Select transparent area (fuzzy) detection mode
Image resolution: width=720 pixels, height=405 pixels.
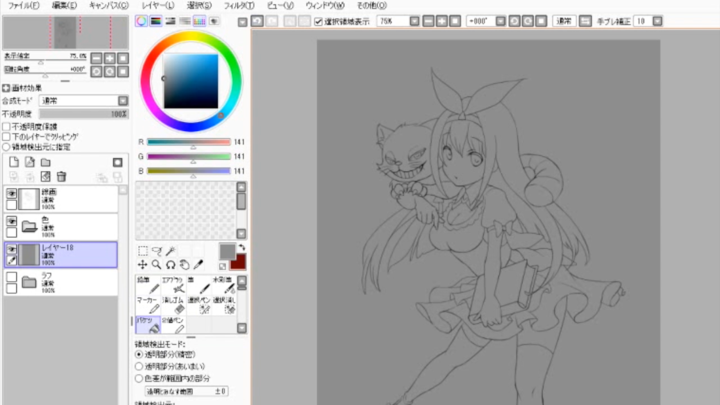(x=139, y=366)
